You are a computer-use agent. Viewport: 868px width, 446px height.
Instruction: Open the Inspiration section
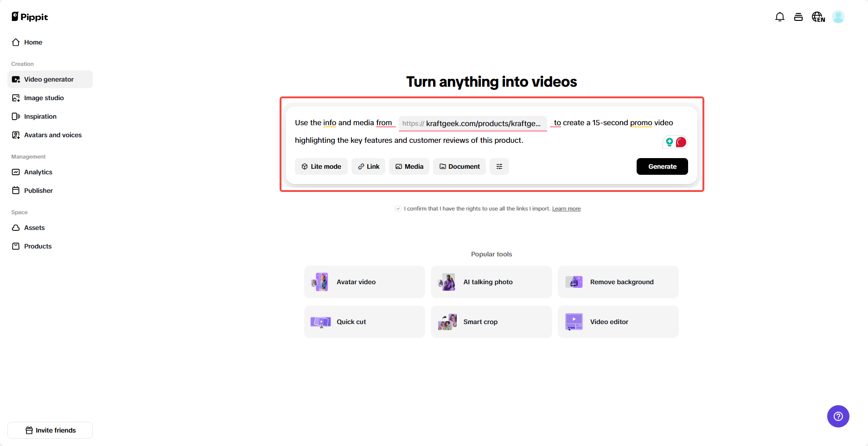click(x=40, y=116)
